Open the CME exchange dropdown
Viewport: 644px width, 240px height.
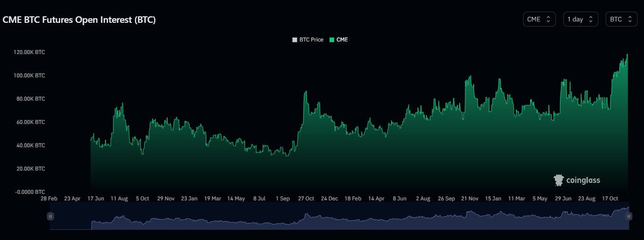[539, 19]
